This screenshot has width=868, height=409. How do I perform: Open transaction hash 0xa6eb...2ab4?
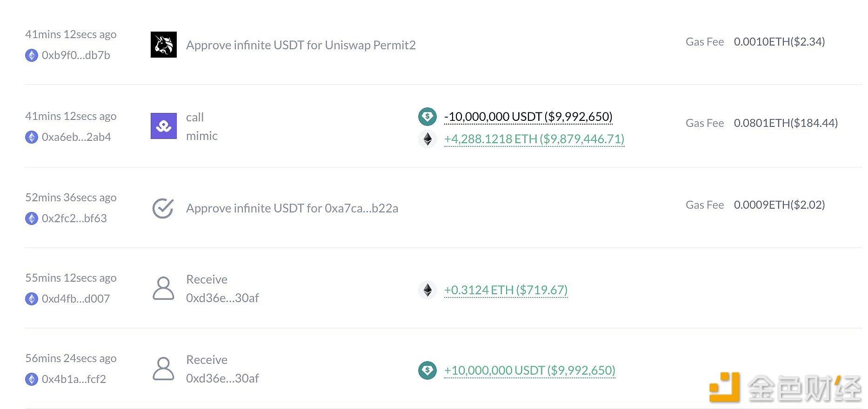tap(76, 137)
